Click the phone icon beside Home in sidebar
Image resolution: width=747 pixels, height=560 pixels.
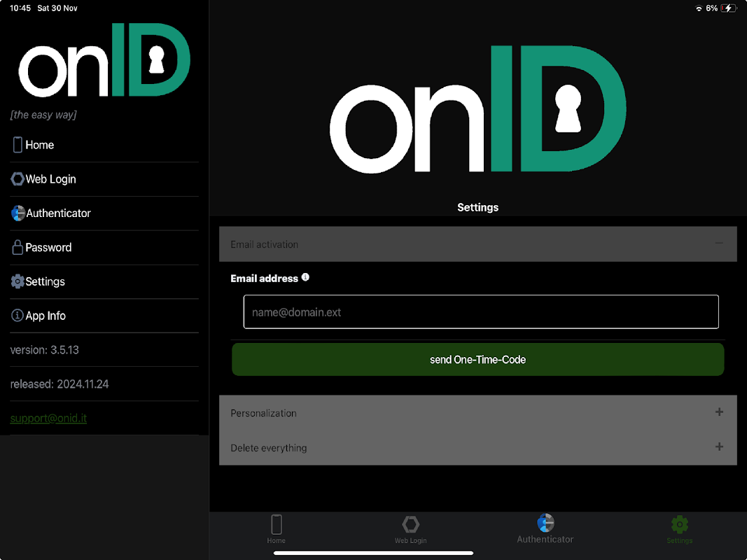pyautogui.click(x=18, y=145)
